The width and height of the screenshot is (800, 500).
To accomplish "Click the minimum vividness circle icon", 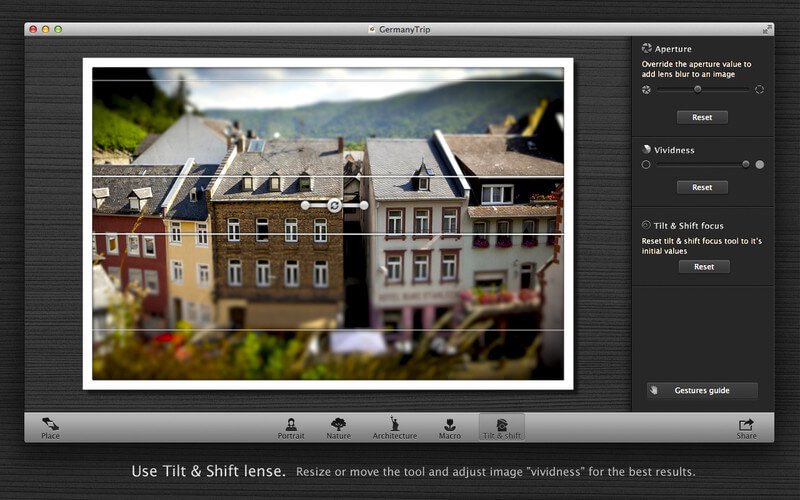I will (646, 164).
